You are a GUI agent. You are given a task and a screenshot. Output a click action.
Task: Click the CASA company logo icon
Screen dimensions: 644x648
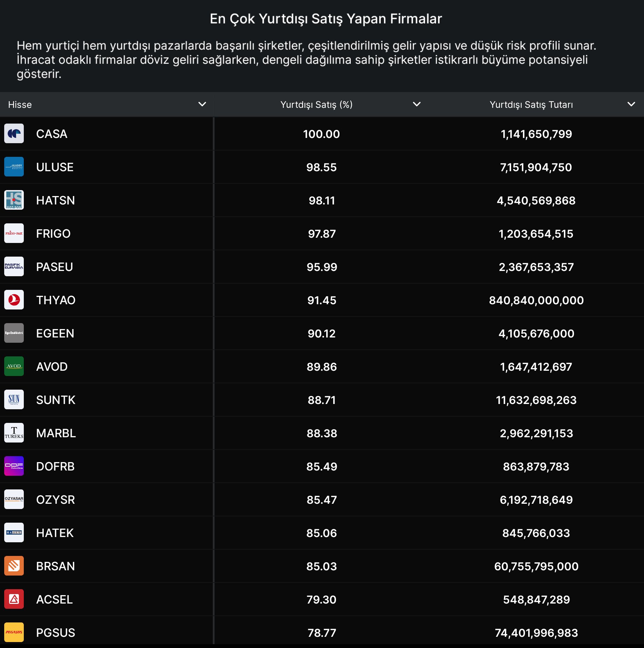coord(14,134)
